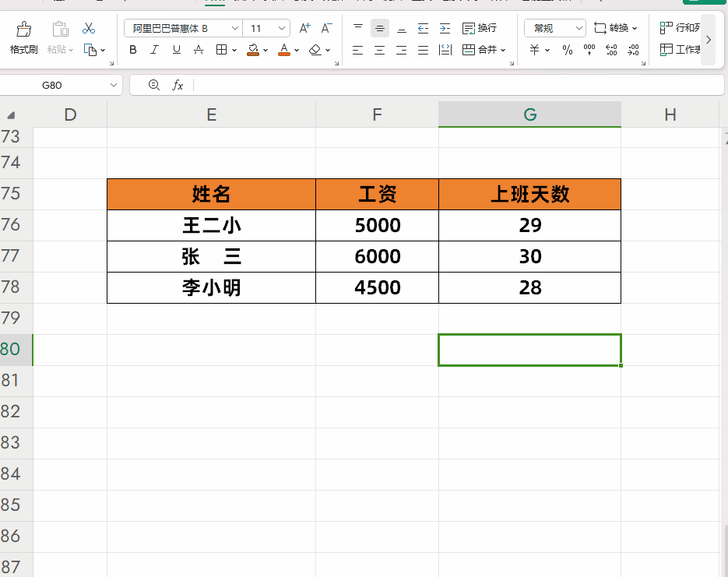Toggle bold formatting

(x=133, y=50)
